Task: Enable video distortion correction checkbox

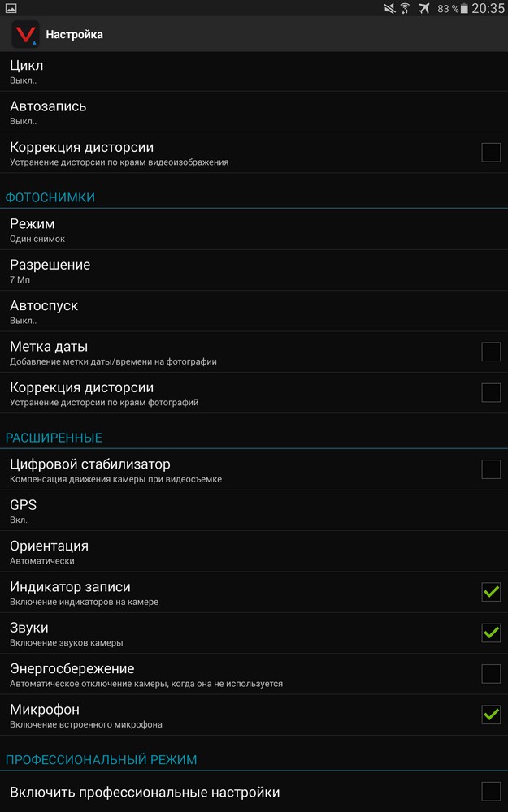Action: [x=491, y=152]
